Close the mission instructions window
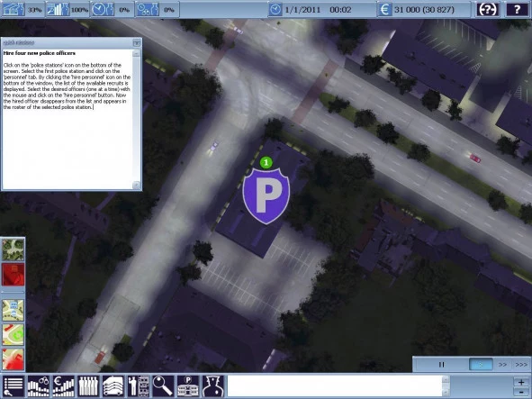532x399 pixels. coord(137,43)
